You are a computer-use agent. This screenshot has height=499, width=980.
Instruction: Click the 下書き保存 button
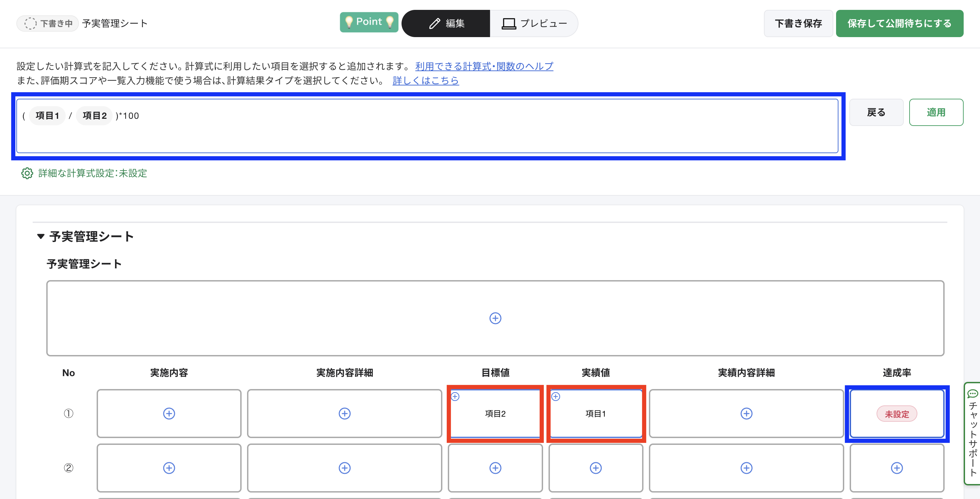(x=798, y=23)
